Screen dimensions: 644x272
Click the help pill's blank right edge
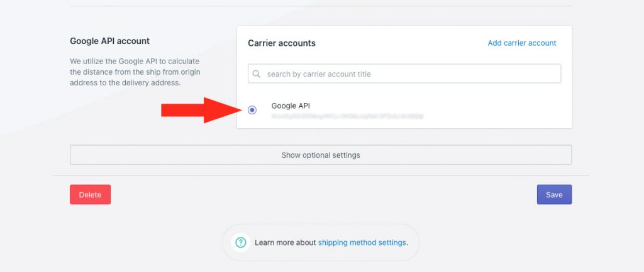414,242
